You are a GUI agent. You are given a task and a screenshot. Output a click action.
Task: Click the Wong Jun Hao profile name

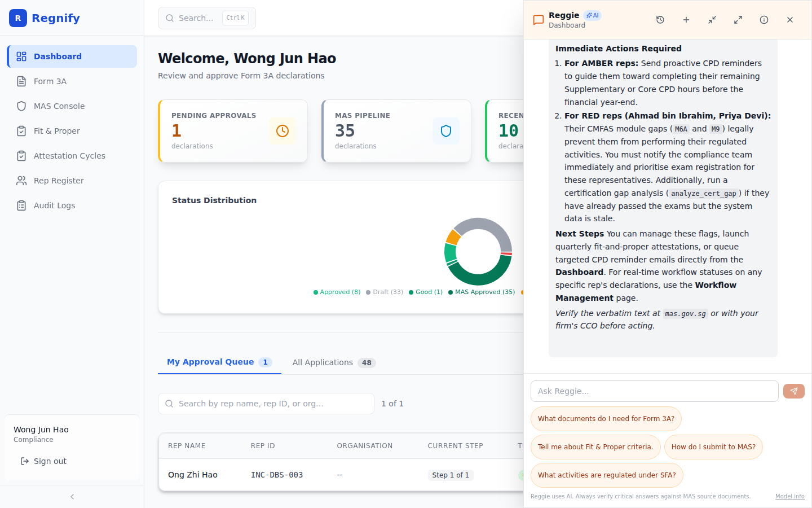pos(41,430)
